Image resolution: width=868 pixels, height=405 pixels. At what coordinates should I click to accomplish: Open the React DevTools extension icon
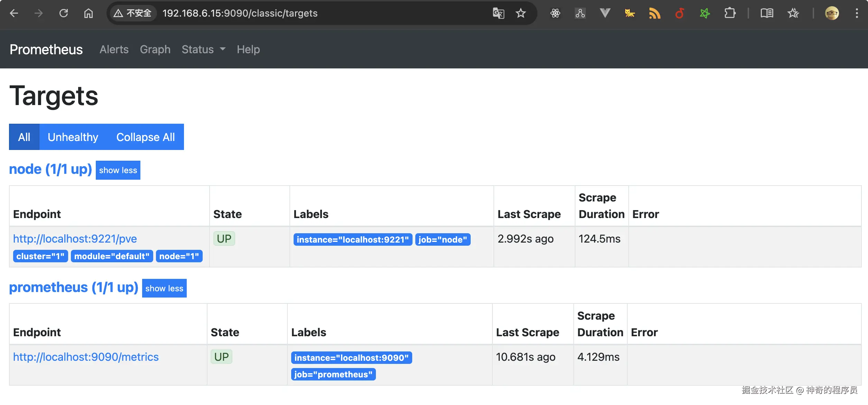tap(555, 13)
